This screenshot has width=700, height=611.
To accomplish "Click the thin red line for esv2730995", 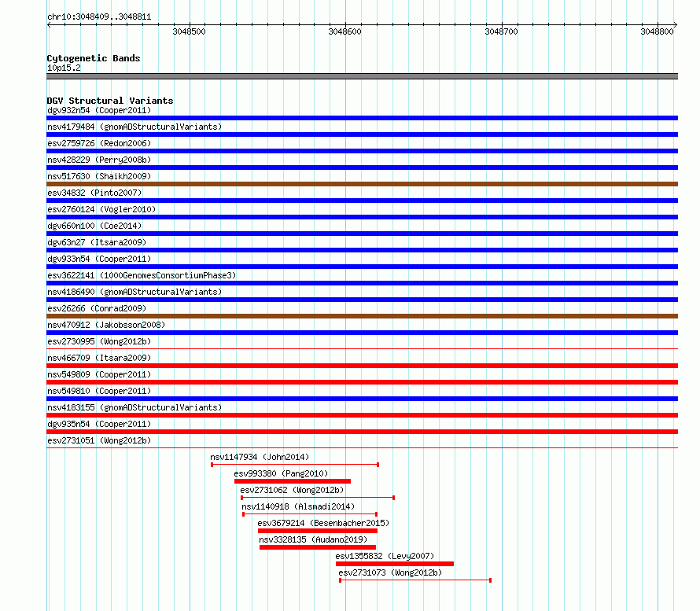I will tap(362, 349).
